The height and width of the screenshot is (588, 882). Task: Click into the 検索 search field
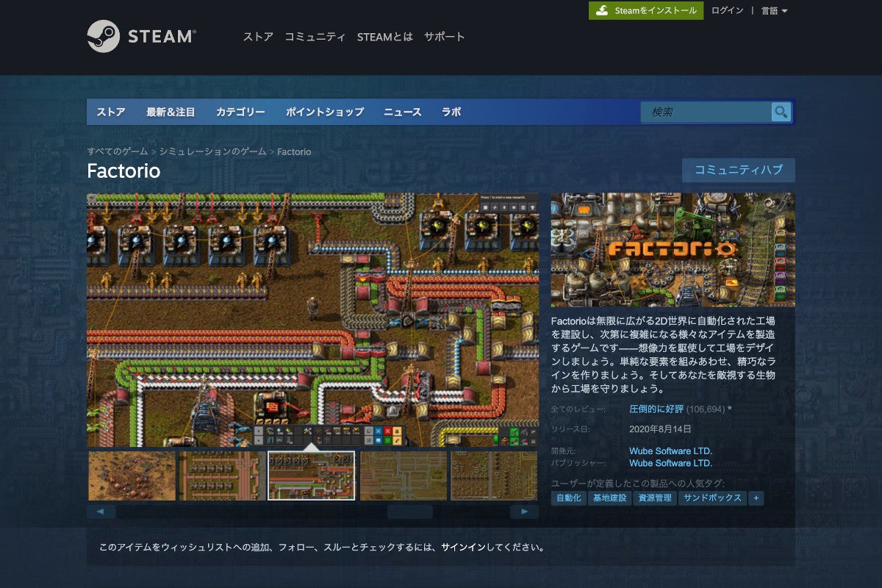pos(706,112)
